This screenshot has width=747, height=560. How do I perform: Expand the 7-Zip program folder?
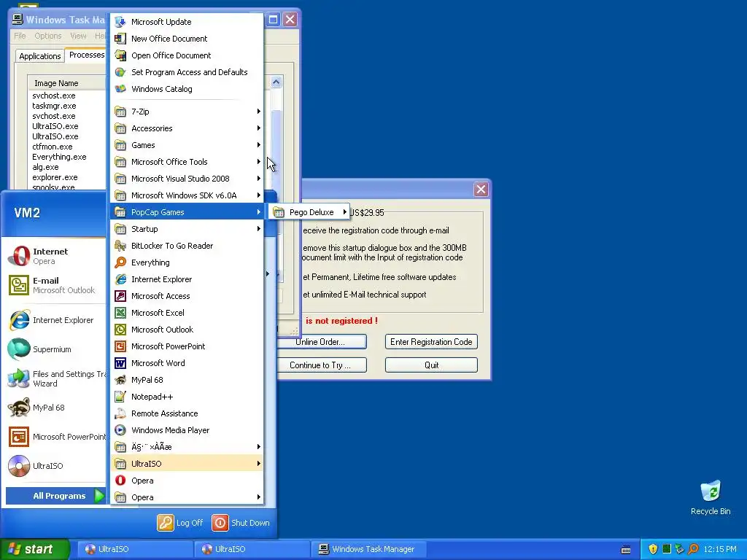[x=187, y=112]
